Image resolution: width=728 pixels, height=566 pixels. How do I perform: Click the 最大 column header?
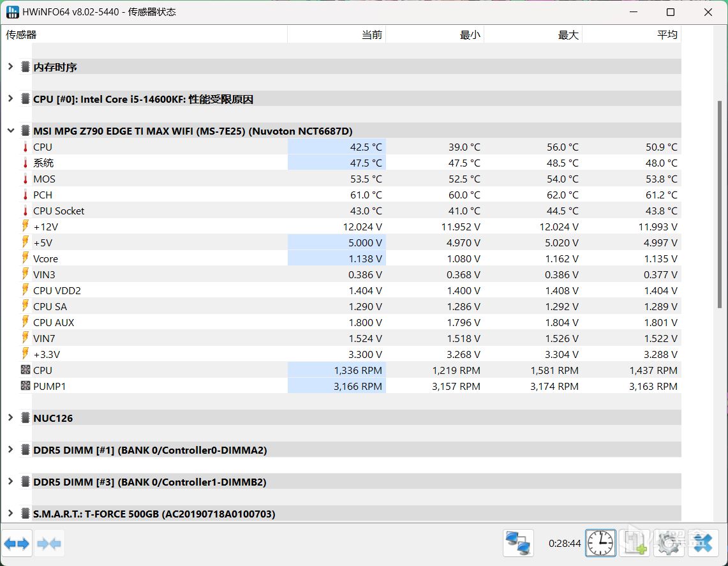[533, 34]
